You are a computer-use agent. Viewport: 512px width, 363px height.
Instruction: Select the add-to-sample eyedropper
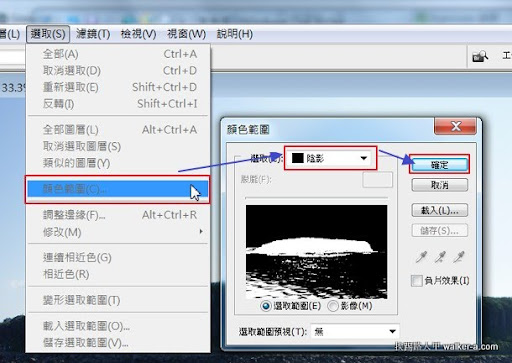[440, 257]
